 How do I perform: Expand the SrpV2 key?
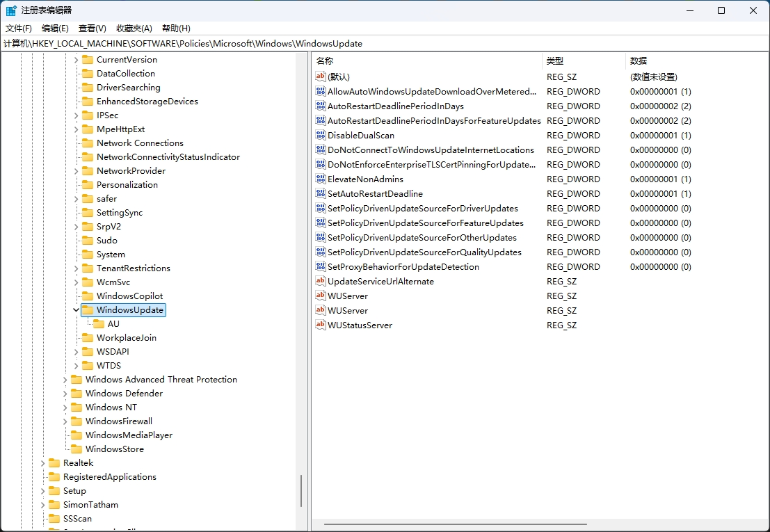point(76,226)
